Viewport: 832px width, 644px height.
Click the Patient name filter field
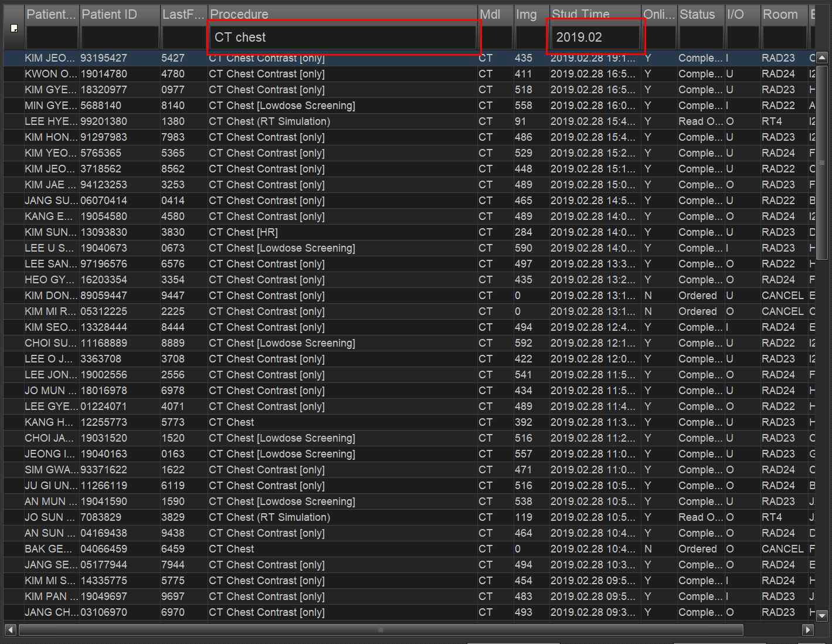tap(52, 38)
